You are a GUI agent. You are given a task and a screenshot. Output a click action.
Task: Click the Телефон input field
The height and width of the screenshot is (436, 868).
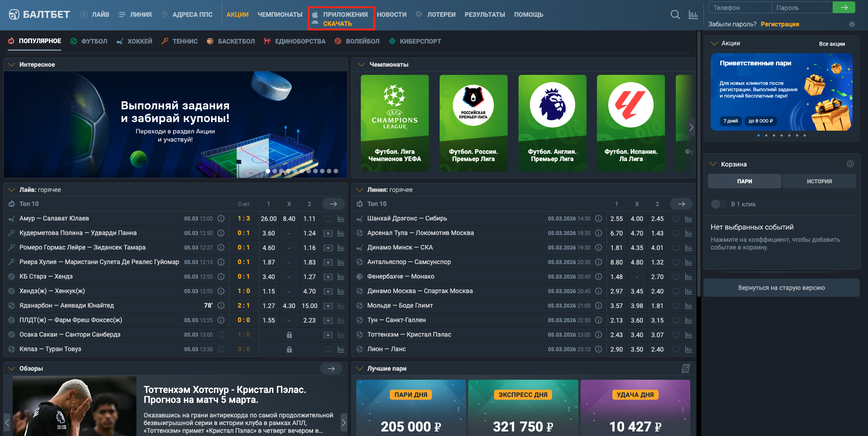739,8
